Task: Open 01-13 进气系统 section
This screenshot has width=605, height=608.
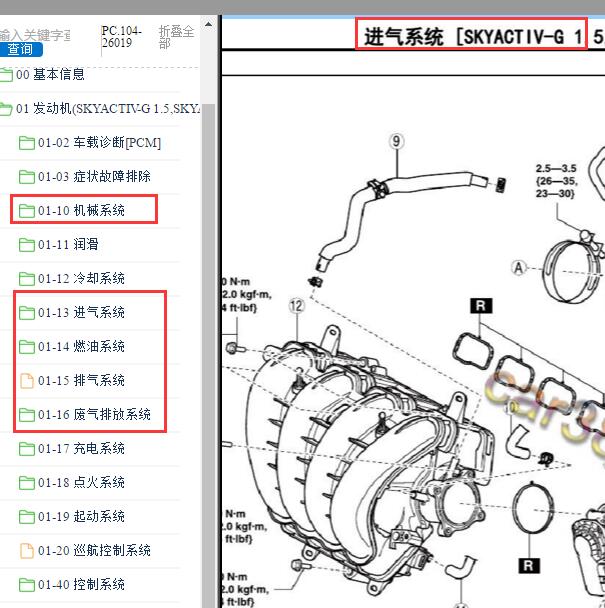Action: coord(81,313)
